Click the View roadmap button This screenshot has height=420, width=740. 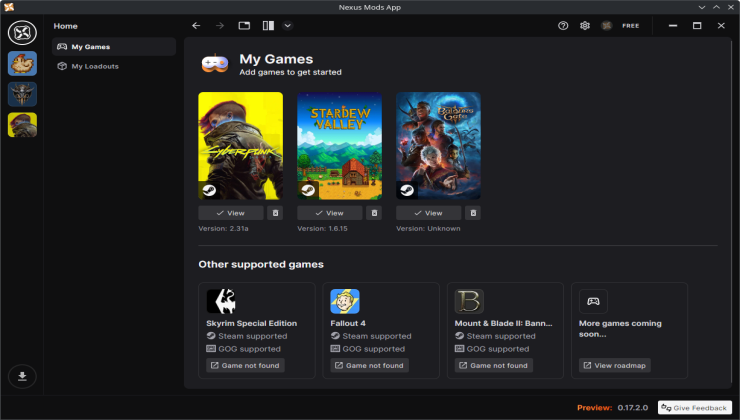[614, 366]
